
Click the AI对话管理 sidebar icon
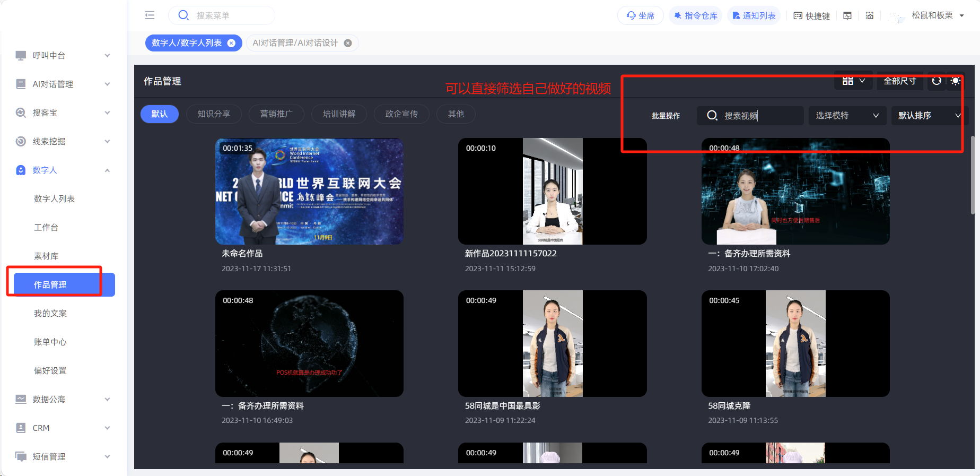click(21, 84)
